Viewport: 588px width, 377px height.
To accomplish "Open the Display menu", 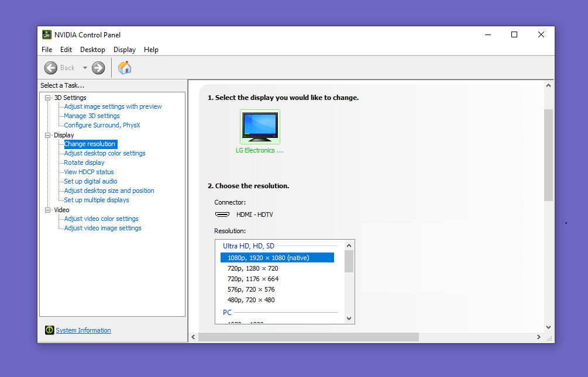I will 125,50.
